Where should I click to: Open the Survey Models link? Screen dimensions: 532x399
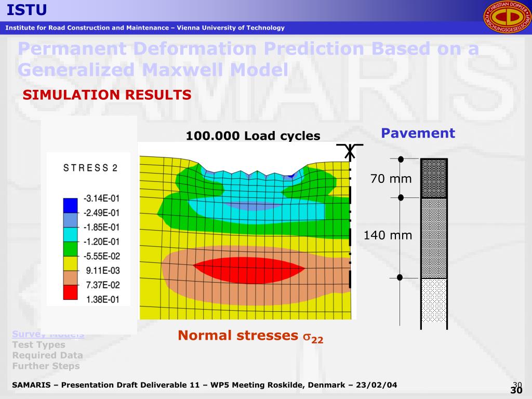48,334
